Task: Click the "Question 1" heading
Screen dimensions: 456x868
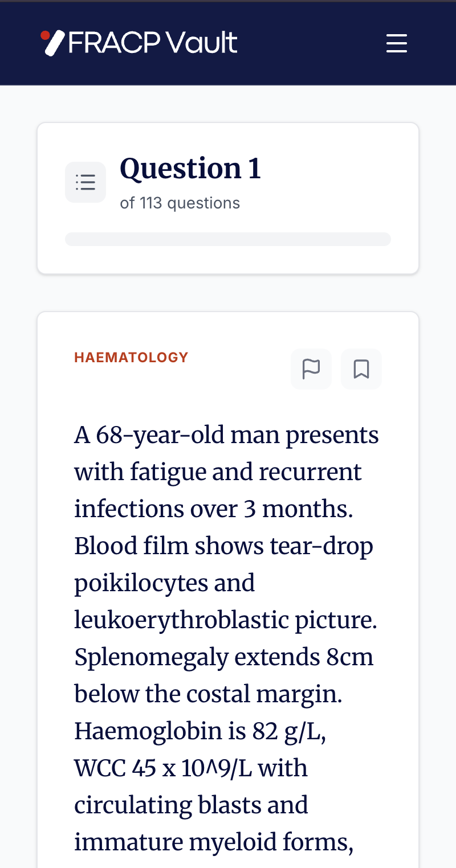Action: click(190, 169)
